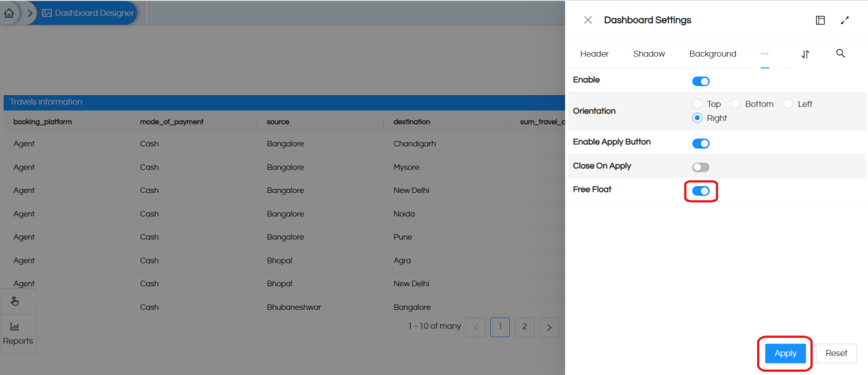Click the Free Float label
Screen dimensions: 868x375
pyautogui.click(x=592, y=190)
